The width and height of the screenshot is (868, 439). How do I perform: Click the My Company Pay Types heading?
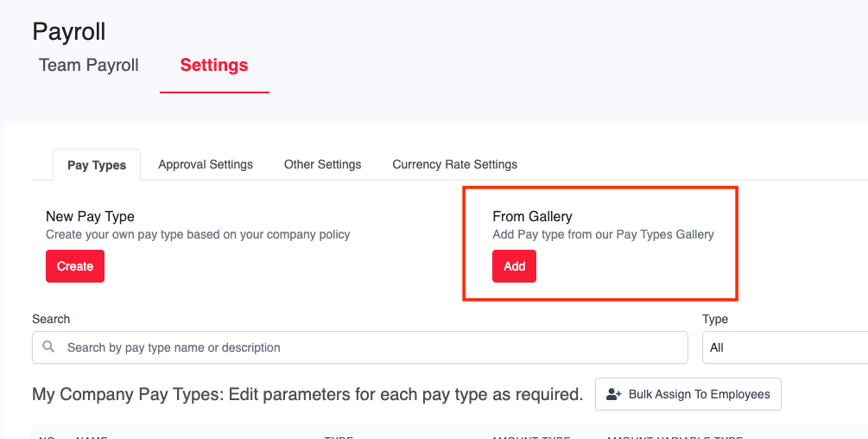coord(307,395)
